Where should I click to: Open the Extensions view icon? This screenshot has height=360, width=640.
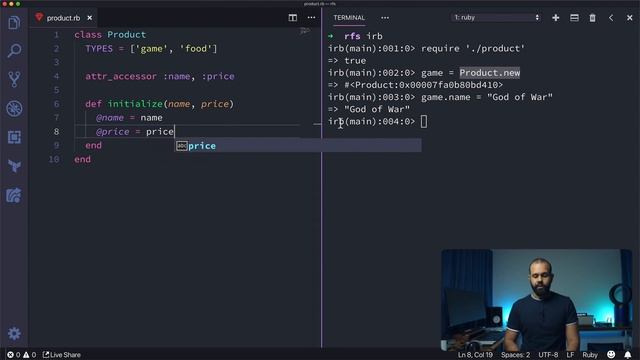pos(14,137)
